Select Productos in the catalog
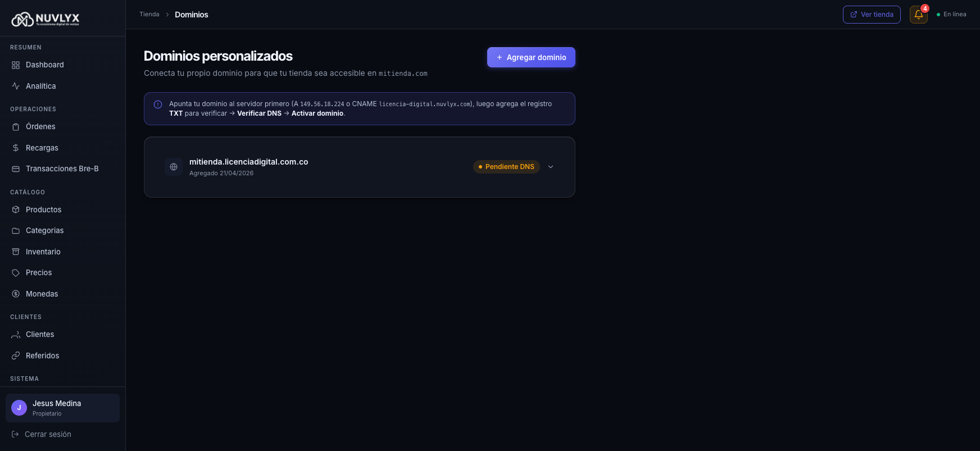The height and width of the screenshot is (451, 980). tap(43, 209)
